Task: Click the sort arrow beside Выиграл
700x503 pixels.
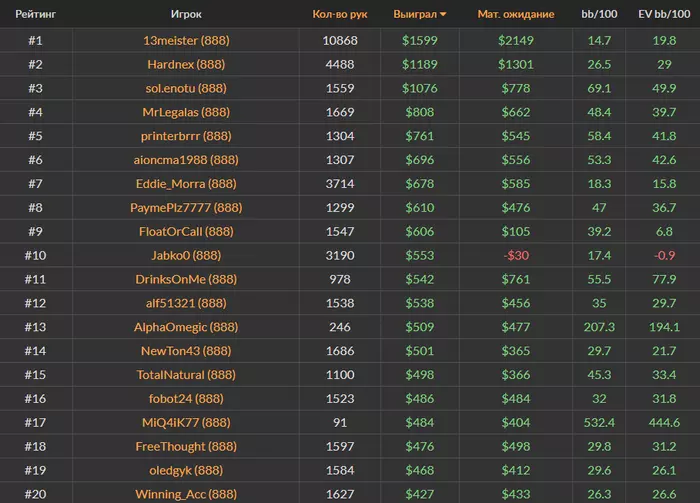Action: coord(443,15)
